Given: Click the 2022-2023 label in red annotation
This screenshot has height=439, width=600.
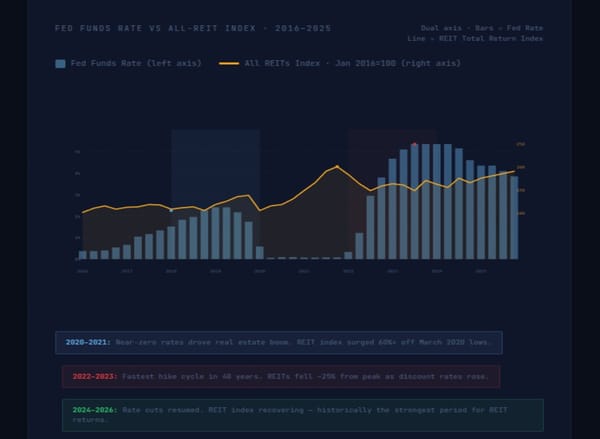Looking at the screenshot, I should [x=93, y=376].
